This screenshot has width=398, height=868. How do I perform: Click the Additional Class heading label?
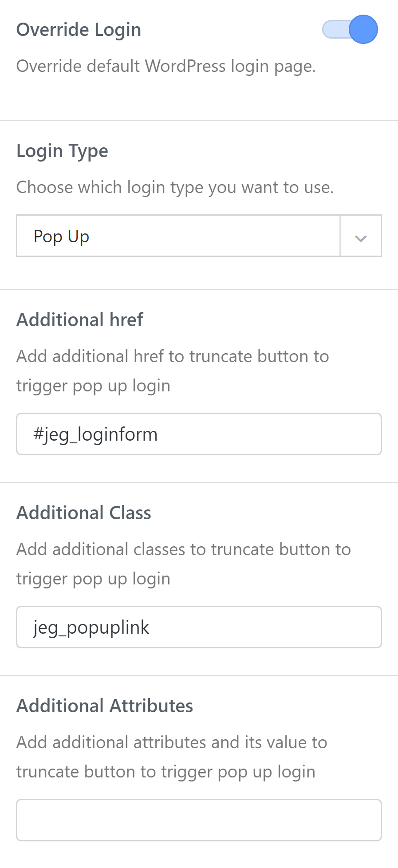tap(84, 513)
